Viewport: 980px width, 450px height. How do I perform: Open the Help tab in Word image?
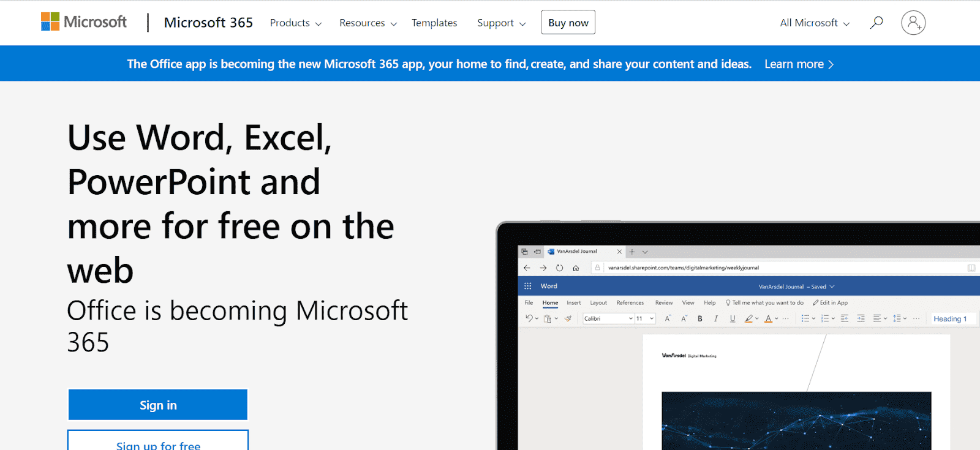point(709,302)
